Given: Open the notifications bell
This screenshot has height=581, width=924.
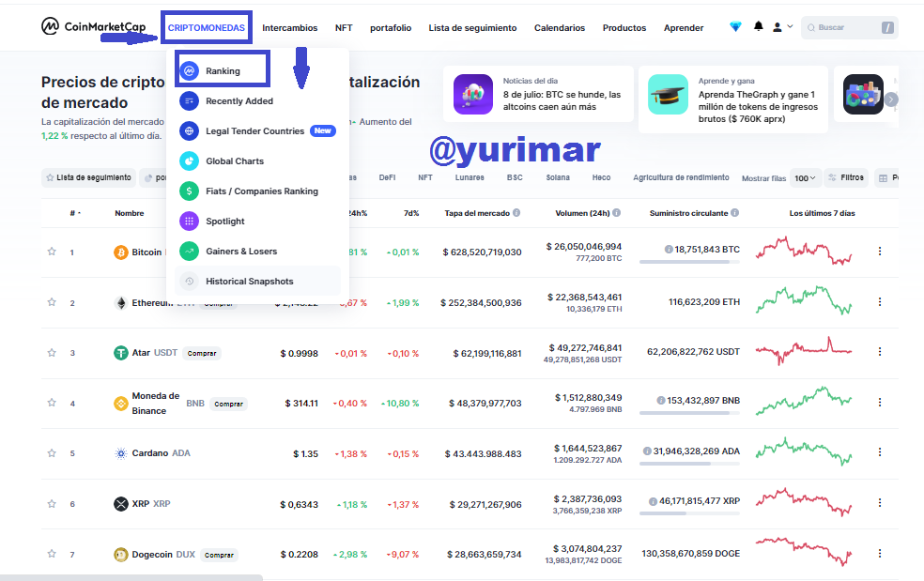Looking at the screenshot, I should coord(759,26).
